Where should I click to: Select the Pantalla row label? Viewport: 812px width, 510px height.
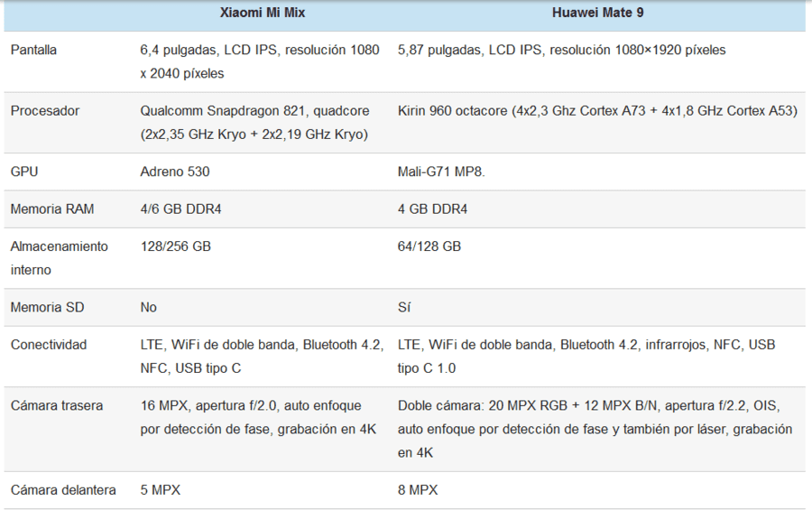pyautogui.click(x=33, y=50)
